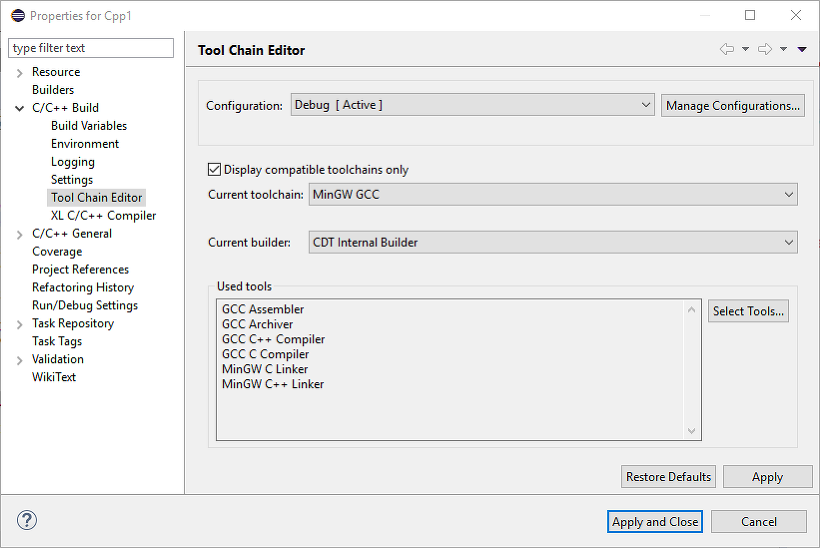
Task: Expand the C/C++ General node
Action: [19, 234]
